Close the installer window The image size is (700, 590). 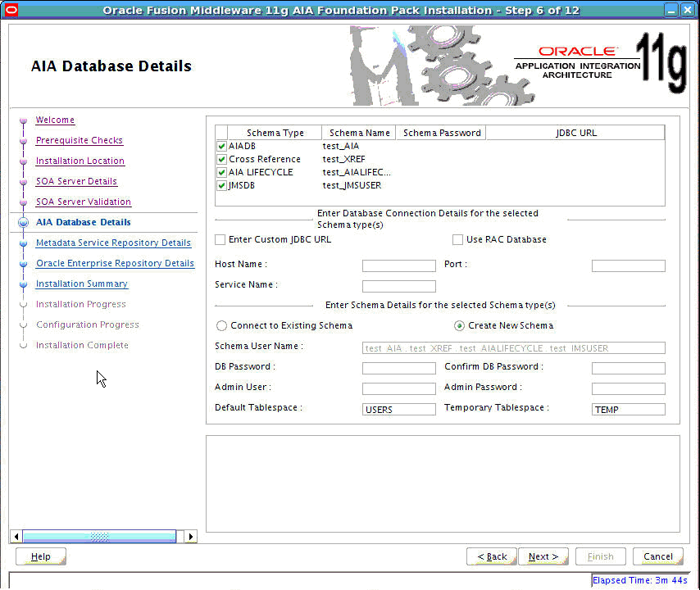(688, 10)
